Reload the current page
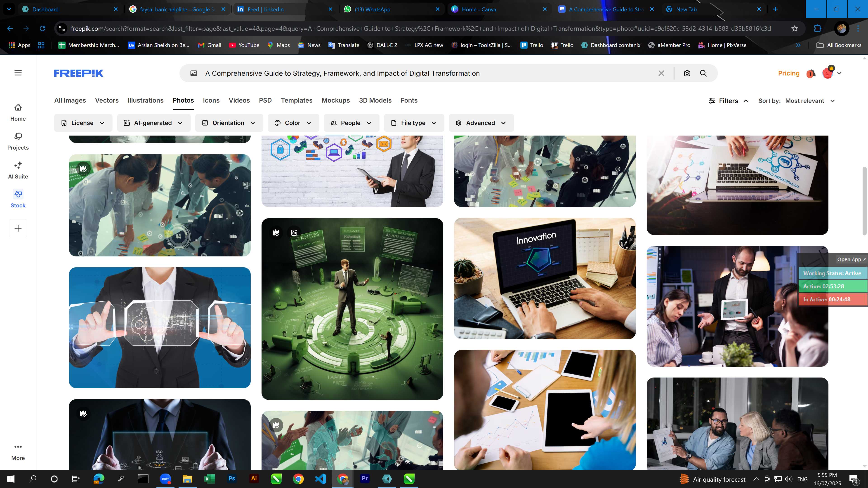868x488 pixels. coord(42,29)
